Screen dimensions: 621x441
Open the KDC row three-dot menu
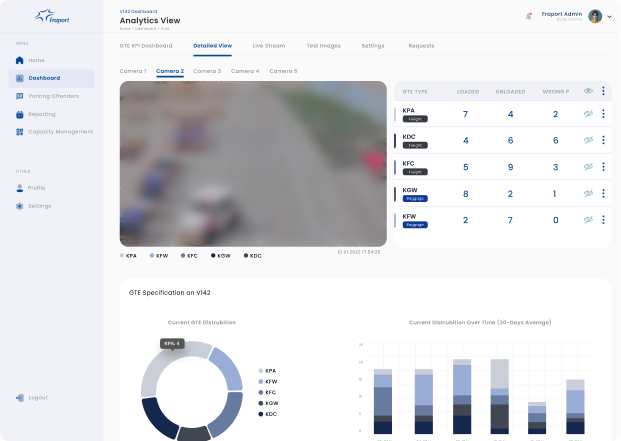pyautogui.click(x=603, y=140)
